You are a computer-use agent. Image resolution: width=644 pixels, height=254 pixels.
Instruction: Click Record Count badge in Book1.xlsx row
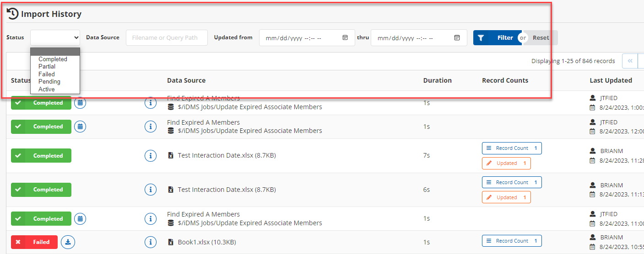[512, 241]
